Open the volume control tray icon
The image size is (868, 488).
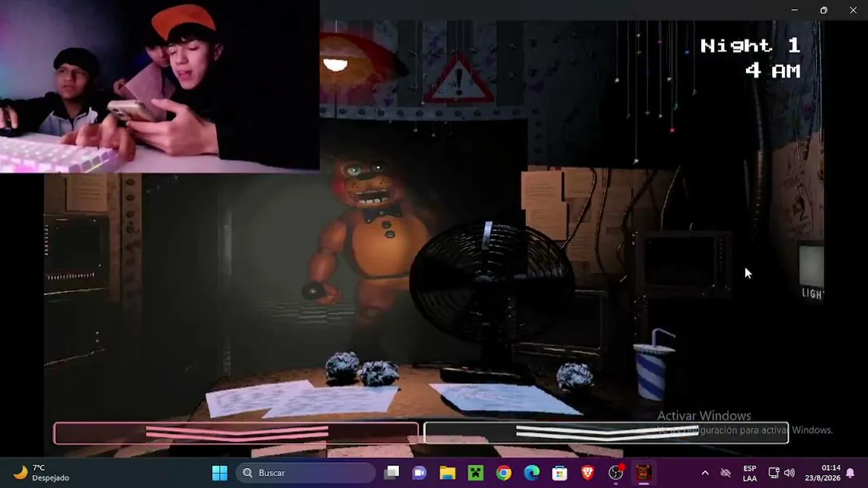point(789,473)
